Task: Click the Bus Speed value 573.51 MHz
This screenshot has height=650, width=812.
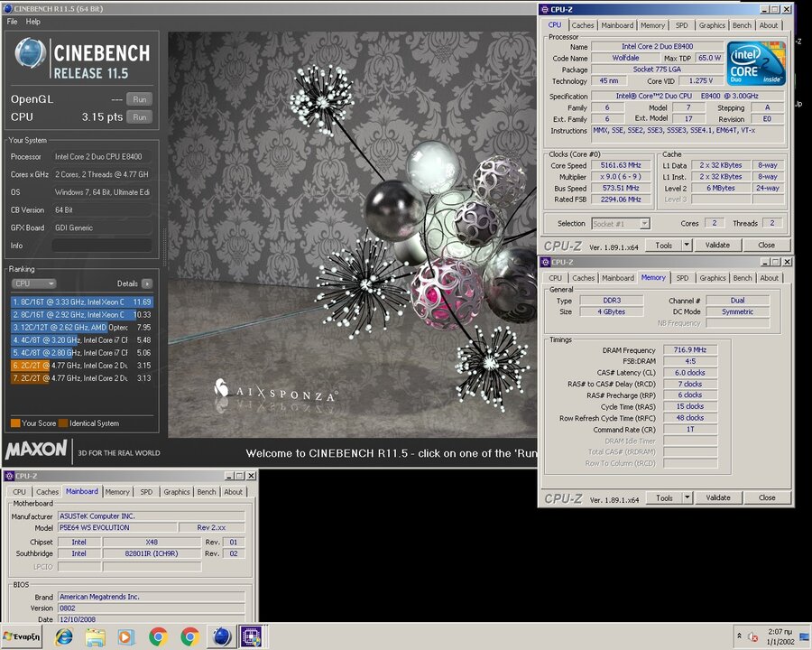Action: point(621,188)
